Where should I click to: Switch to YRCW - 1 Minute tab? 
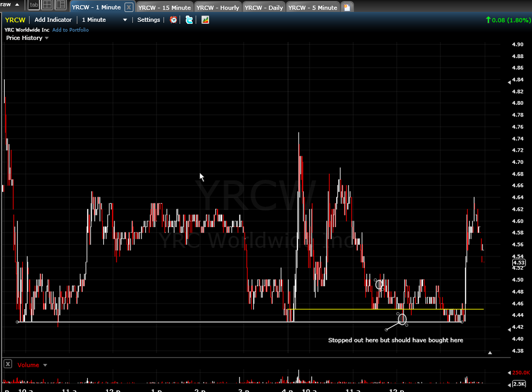(96, 7)
